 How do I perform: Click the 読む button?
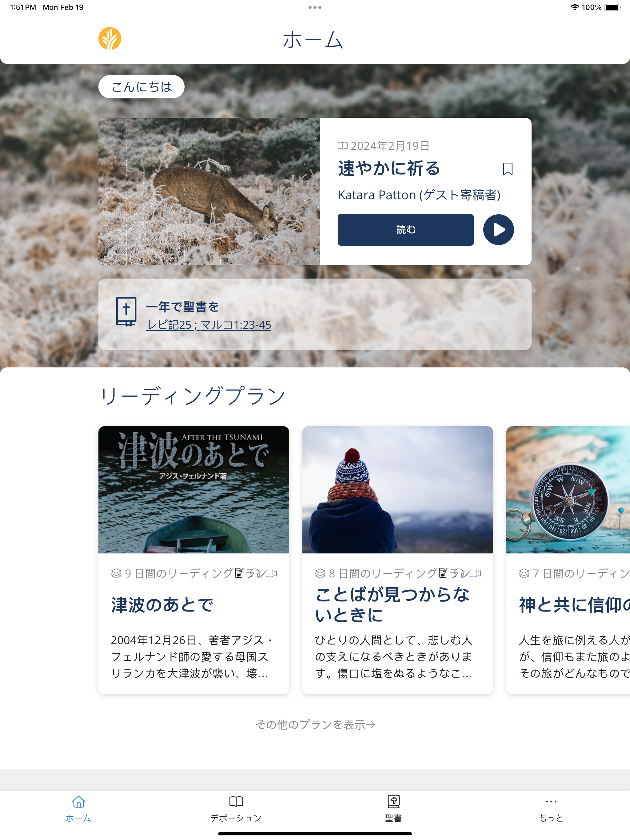(405, 230)
